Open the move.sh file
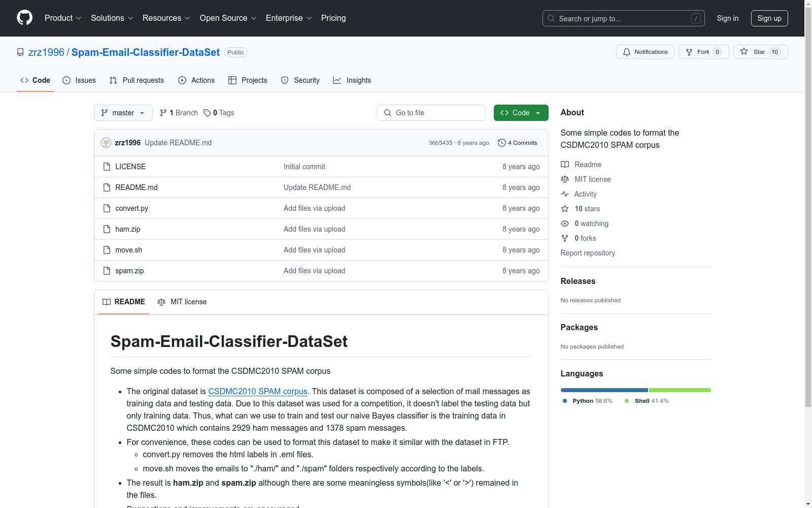This screenshot has width=812, height=508. pyautogui.click(x=129, y=250)
